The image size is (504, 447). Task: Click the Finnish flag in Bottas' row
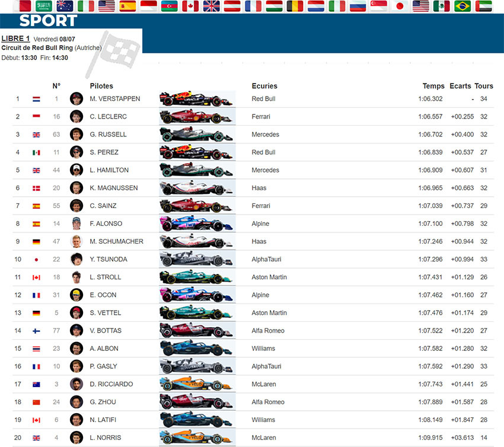36,331
